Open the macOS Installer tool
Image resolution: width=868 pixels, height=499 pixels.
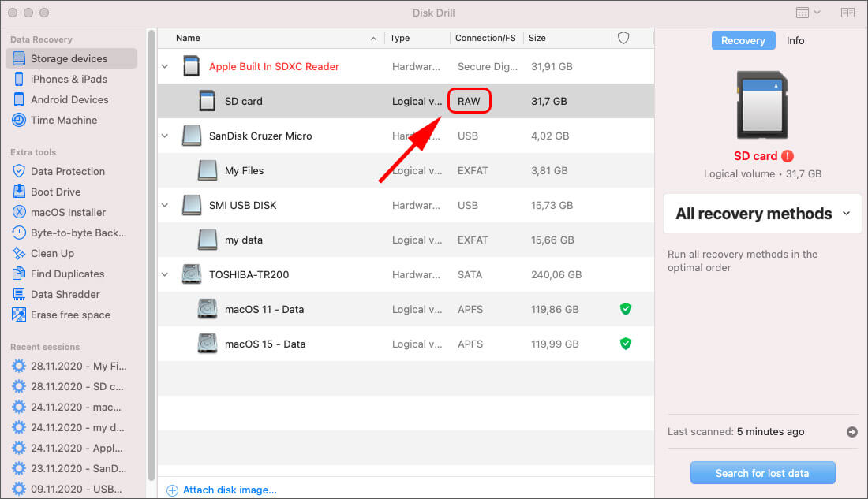tap(68, 212)
